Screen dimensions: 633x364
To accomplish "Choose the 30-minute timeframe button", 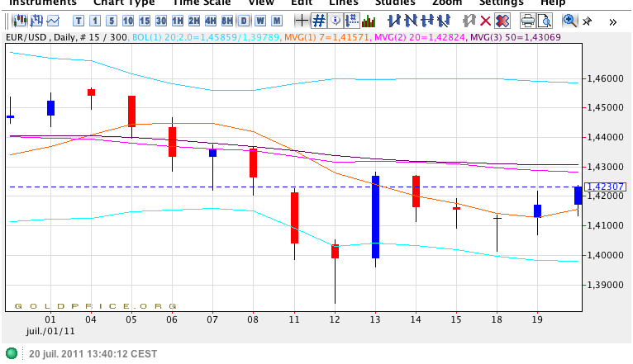I will [160, 21].
